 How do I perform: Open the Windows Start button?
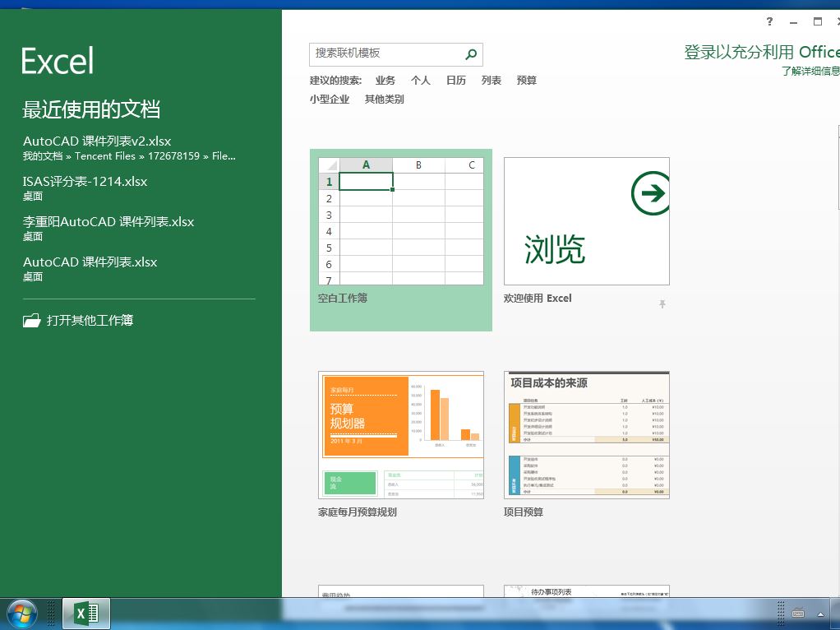[22, 614]
